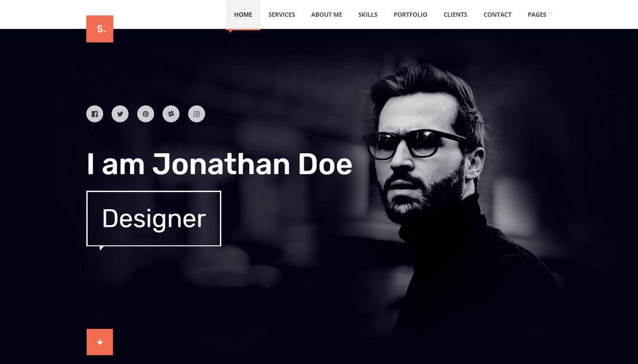Expand the Pages menu chevron
This screenshot has width=638, height=364.
pos(550,14)
